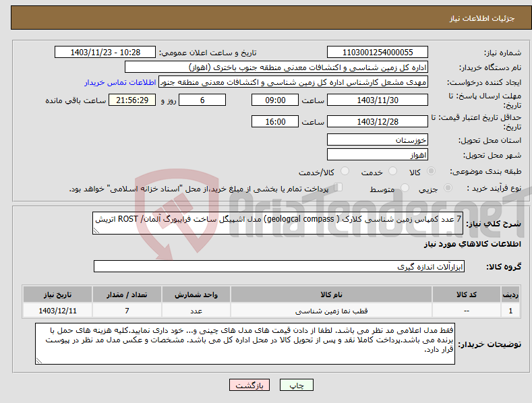Click the announcement date field 1403/11/23 - 10:28
The width and height of the screenshot is (532, 403).
point(105,53)
